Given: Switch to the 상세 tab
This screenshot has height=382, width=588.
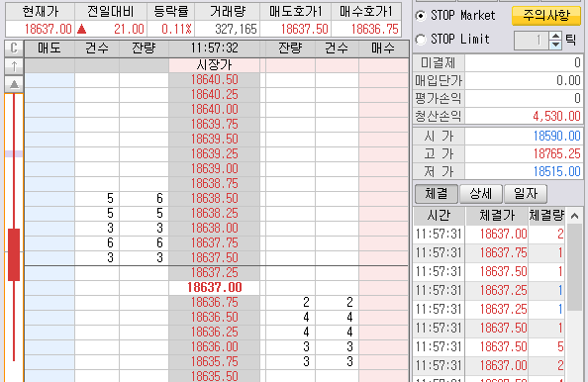Looking at the screenshot, I should (x=481, y=194).
